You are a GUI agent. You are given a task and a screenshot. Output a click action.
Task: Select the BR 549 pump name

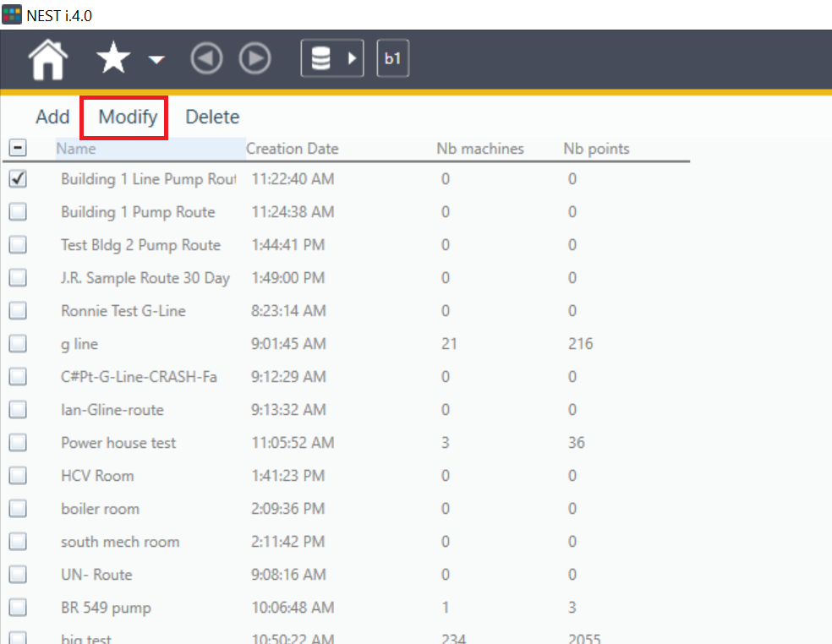[x=107, y=608]
